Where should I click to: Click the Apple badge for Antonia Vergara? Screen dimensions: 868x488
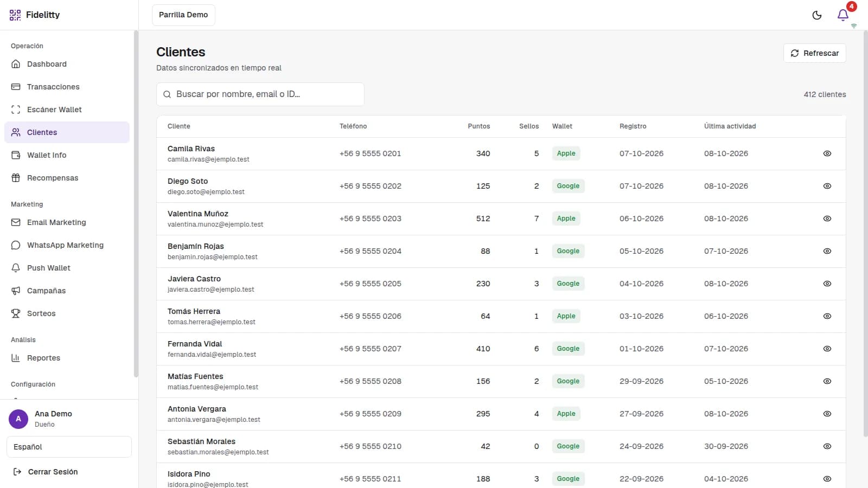pos(566,414)
